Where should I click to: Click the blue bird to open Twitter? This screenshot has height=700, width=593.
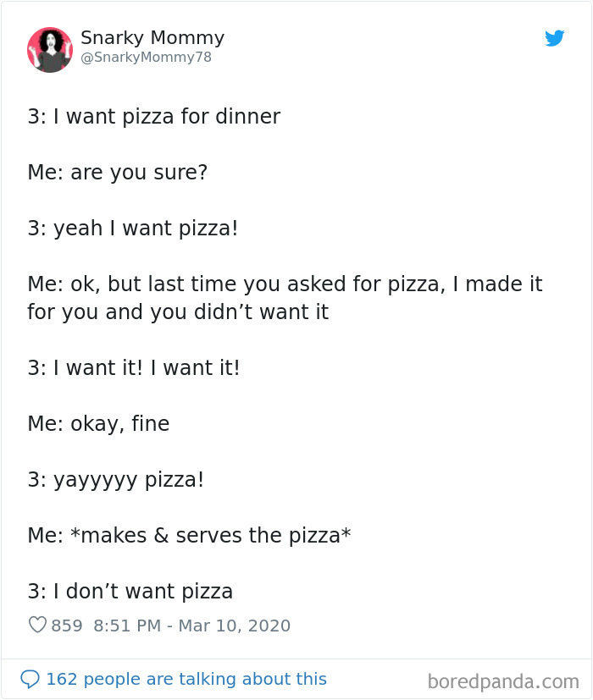555,38
